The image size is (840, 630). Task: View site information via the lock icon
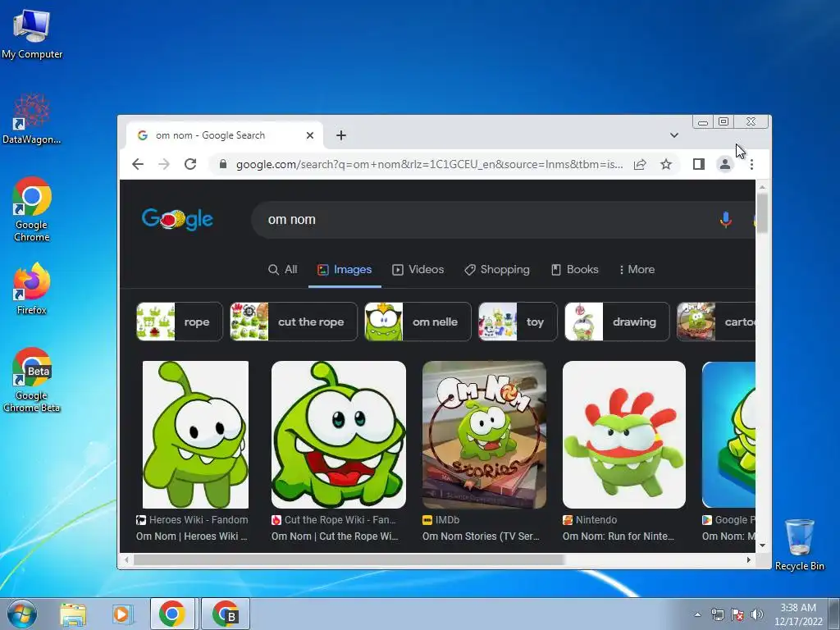point(223,164)
